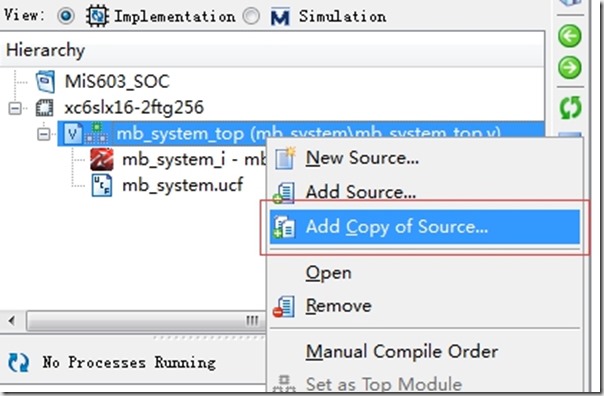Select Add Copy of Source... menu entry
Viewport: 604px width, 396px height.
click(424, 227)
